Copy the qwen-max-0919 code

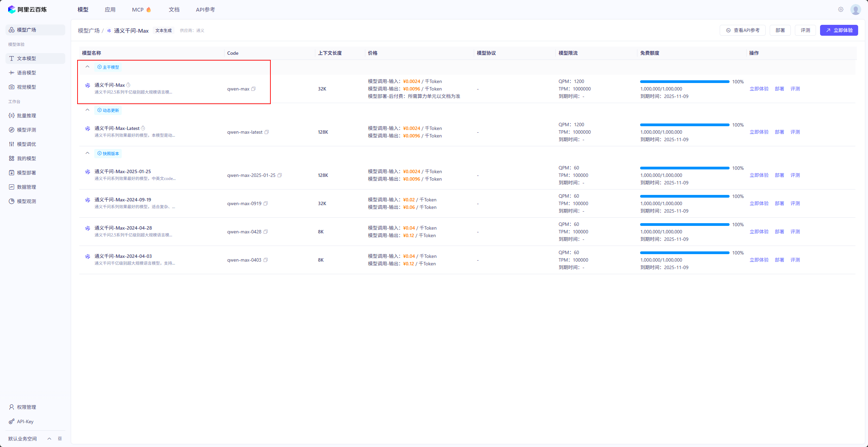(x=266, y=203)
